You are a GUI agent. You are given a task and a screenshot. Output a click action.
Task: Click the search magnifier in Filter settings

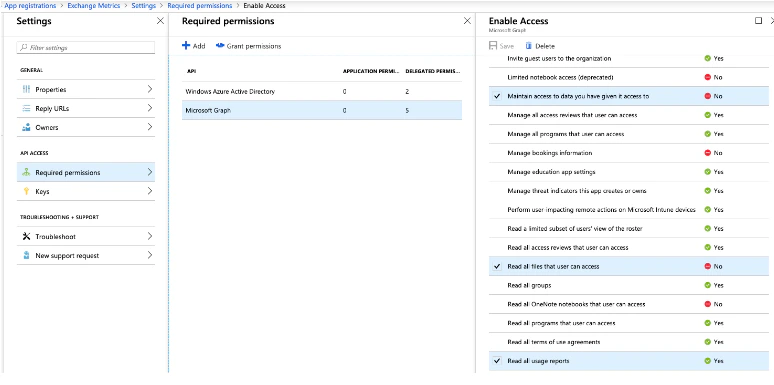(24, 48)
